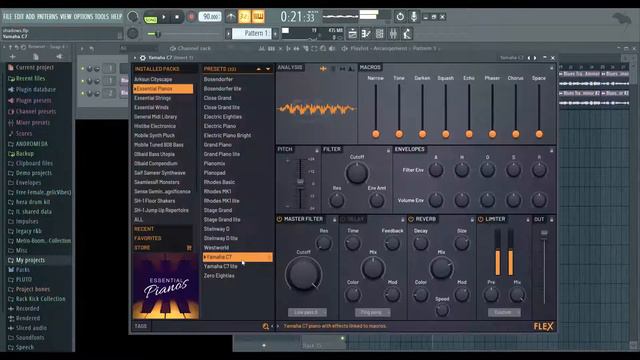Toggle the Reverb power button
Image resolution: width=640 pixels, height=360 pixels.
[x=411, y=220]
